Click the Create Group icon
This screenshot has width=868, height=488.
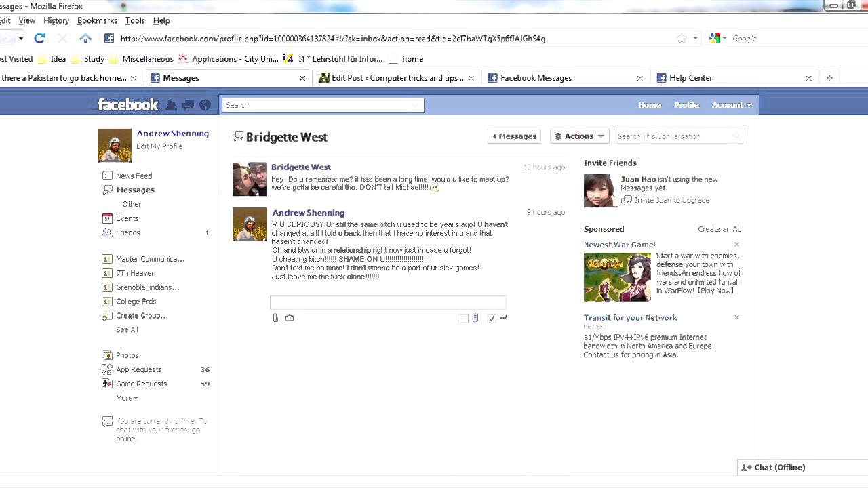point(107,316)
